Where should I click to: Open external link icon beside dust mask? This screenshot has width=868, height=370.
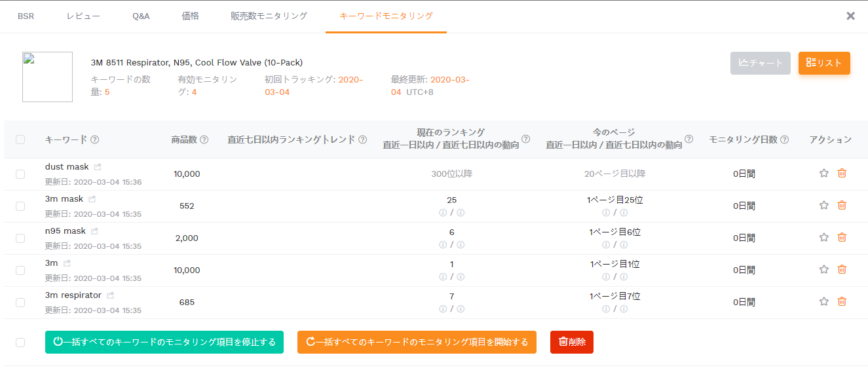[x=98, y=167]
